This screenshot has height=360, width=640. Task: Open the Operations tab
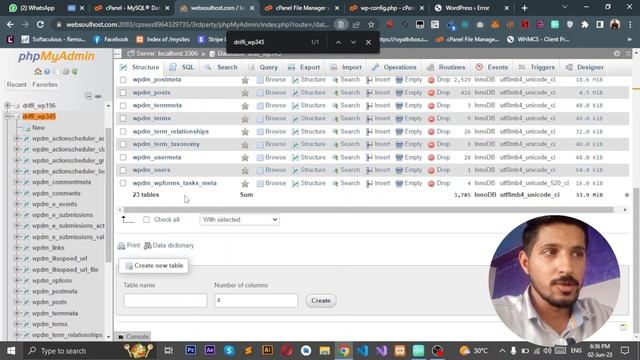[394, 67]
